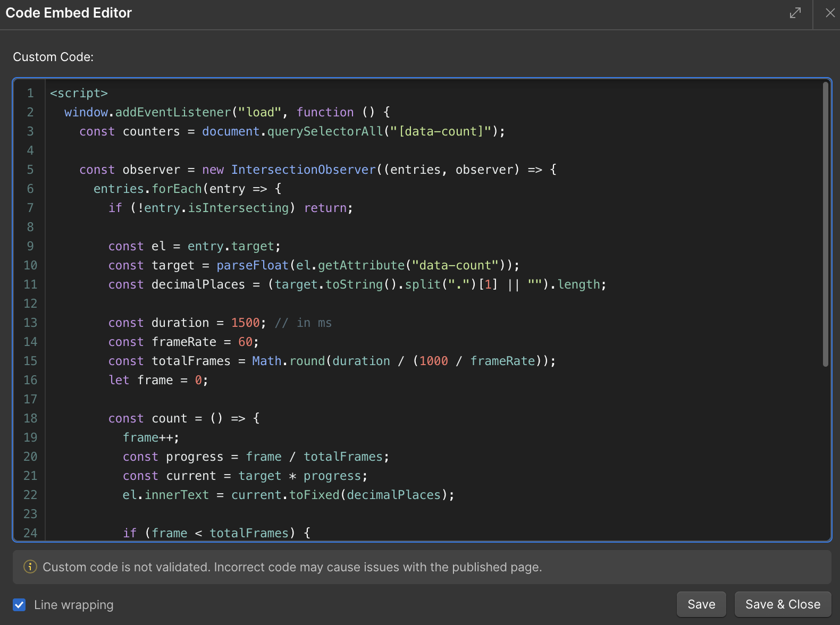
Task: Click "current" declaration on line 21
Action: pos(191,476)
